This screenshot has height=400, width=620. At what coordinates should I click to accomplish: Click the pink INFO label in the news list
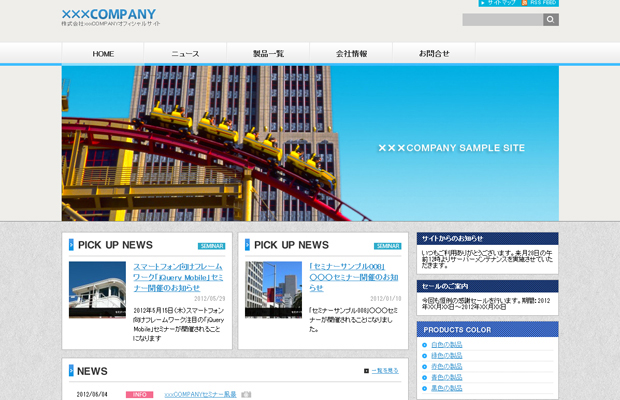pos(138,395)
